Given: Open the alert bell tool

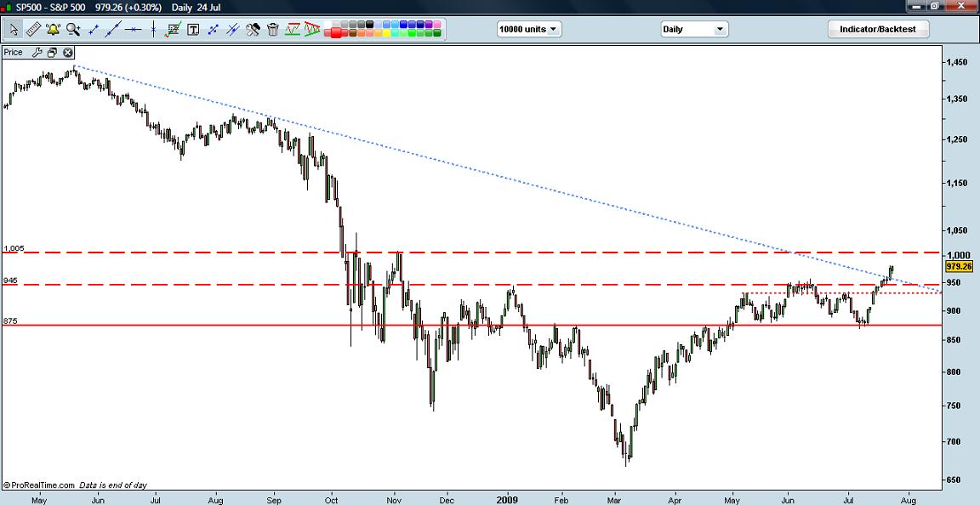Looking at the screenshot, I should coord(53,29).
